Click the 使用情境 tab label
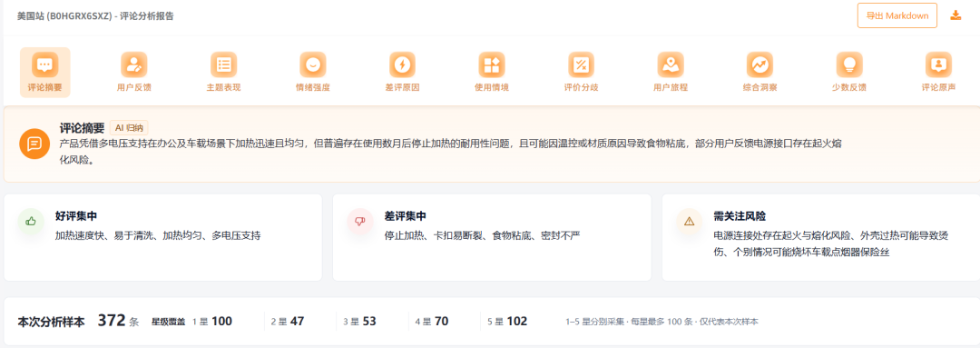Screen dimensions: 980x348 [492, 87]
